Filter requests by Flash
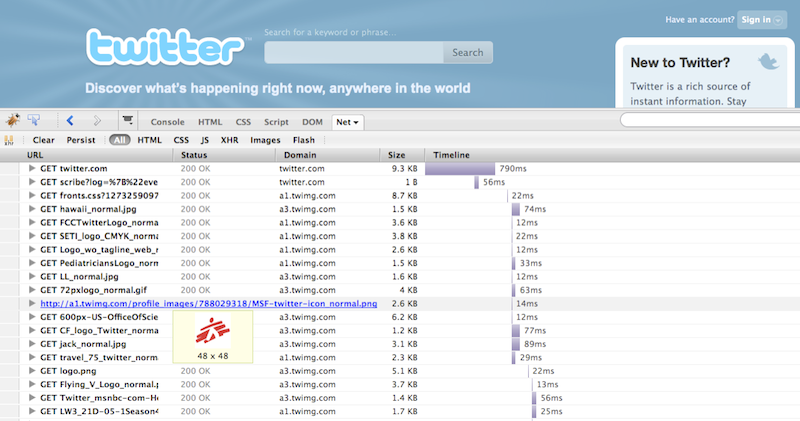Image resolution: width=800 pixels, height=421 pixels. click(304, 140)
